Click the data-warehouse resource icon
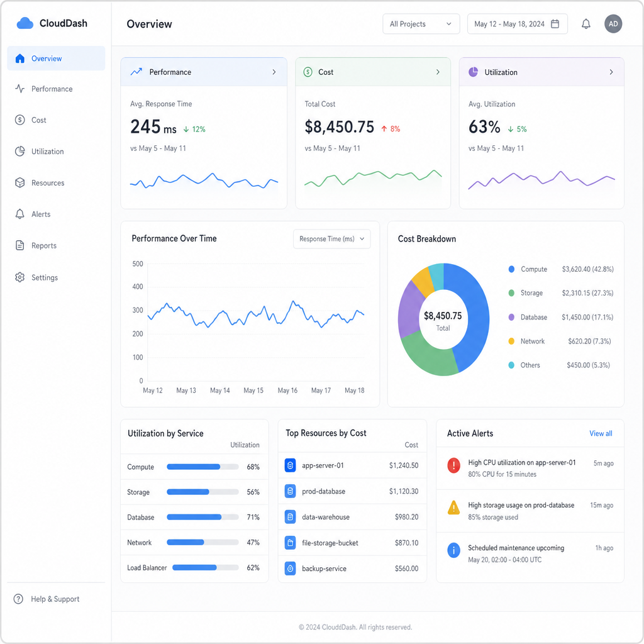 291,517
